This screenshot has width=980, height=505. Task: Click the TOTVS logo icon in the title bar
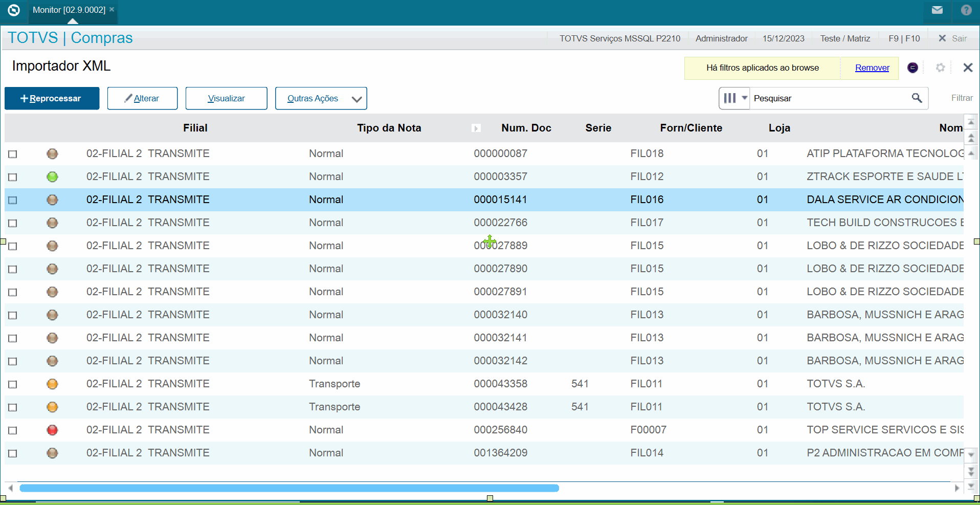(x=14, y=10)
